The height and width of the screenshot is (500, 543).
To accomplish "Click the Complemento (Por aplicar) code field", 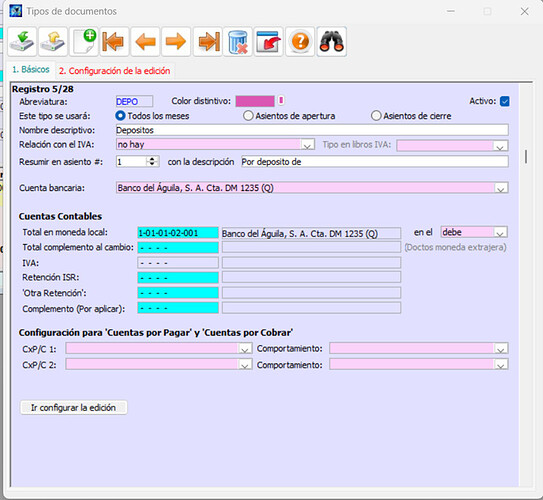I will pos(178,308).
